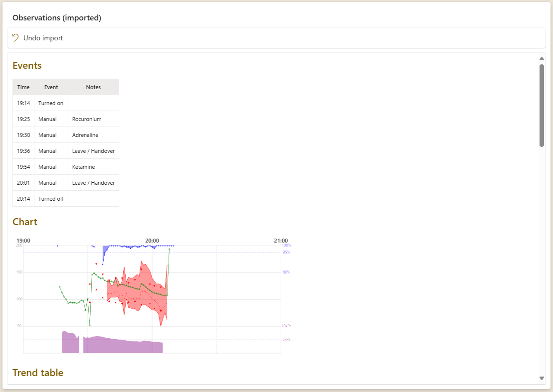Viewport: 553px width, 392px height.
Task: Click the vertical scrollbar thumb
Action: point(542,105)
